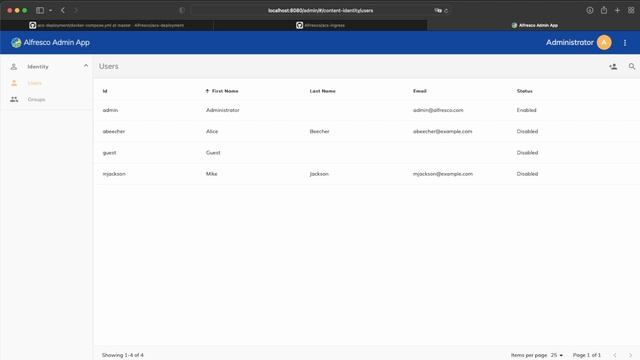Sort by the Id column header
This screenshot has width=640, height=360.
[105, 91]
